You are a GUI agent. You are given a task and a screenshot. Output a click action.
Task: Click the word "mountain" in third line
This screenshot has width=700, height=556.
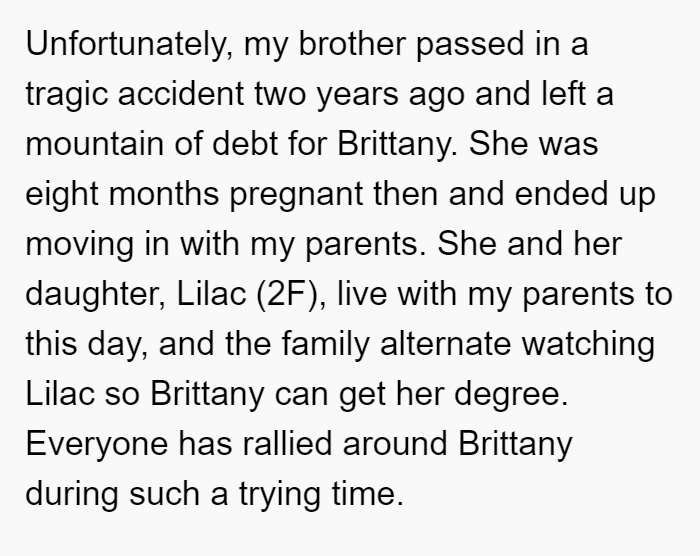pos(94,144)
